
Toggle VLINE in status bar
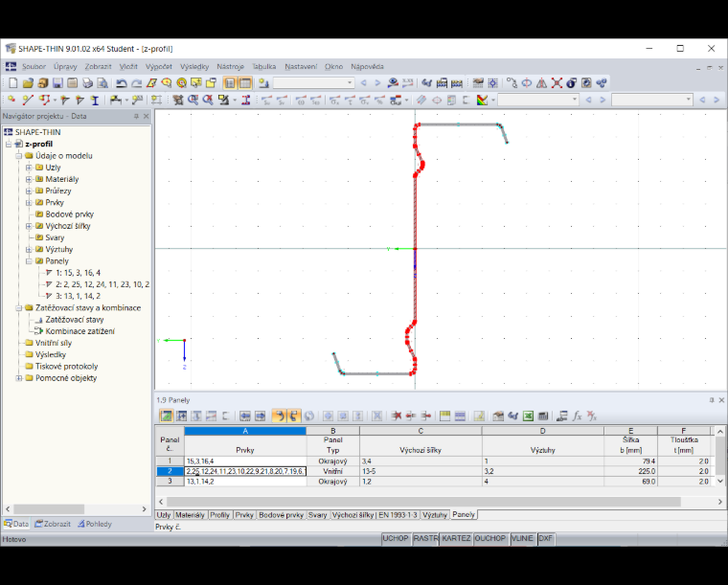click(x=522, y=538)
